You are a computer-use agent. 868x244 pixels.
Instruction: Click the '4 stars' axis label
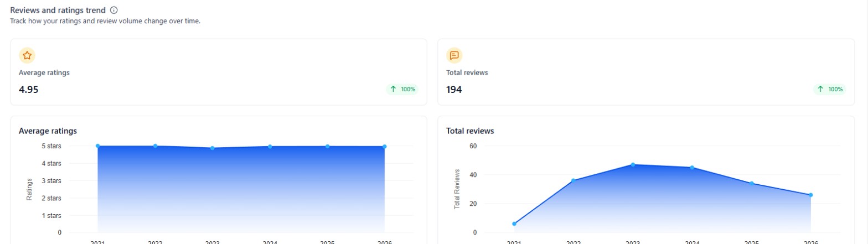tap(51, 163)
